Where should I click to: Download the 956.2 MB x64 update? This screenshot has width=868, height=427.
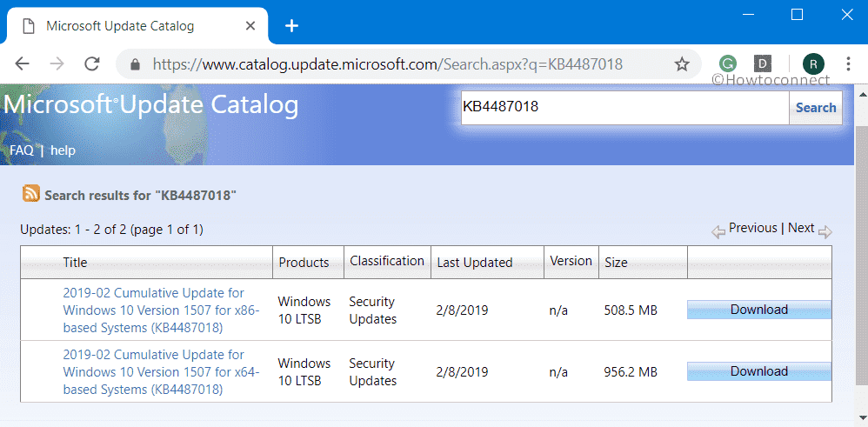[759, 371]
